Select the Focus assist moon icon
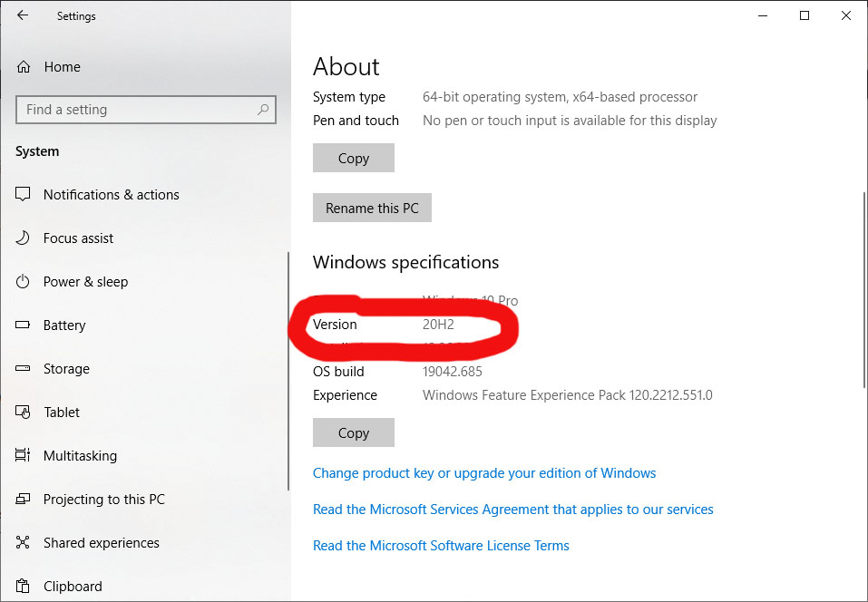Screen dimensions: 868x602 (x=23, y=238)
